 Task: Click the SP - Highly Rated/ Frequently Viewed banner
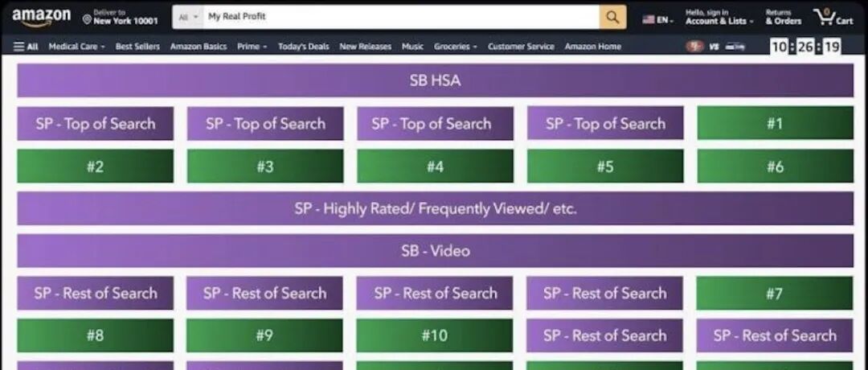click(x=435, y=208)
